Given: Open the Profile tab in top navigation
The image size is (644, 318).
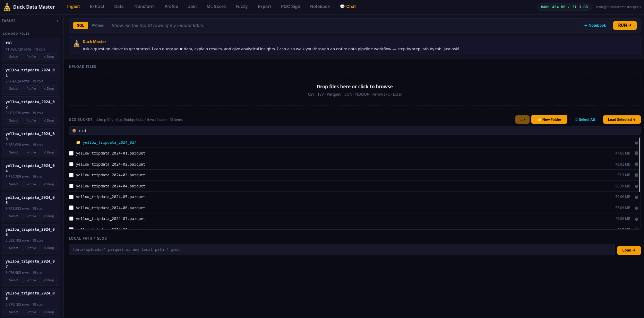Looking at the screenshot, I should click(171, 7).
